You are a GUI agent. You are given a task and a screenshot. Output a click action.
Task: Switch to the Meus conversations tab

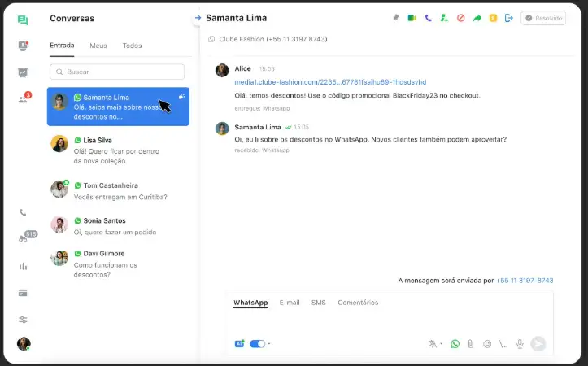(98, 46)
